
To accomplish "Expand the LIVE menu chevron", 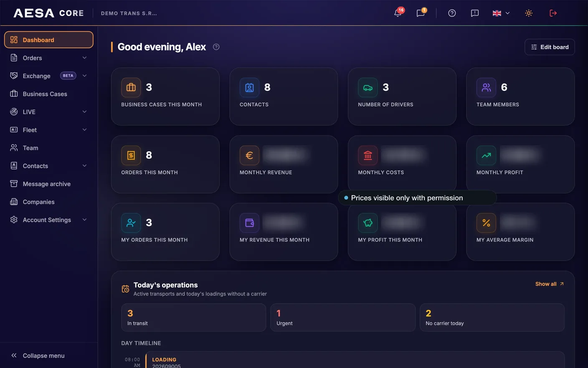I will [x=84, y=112].
